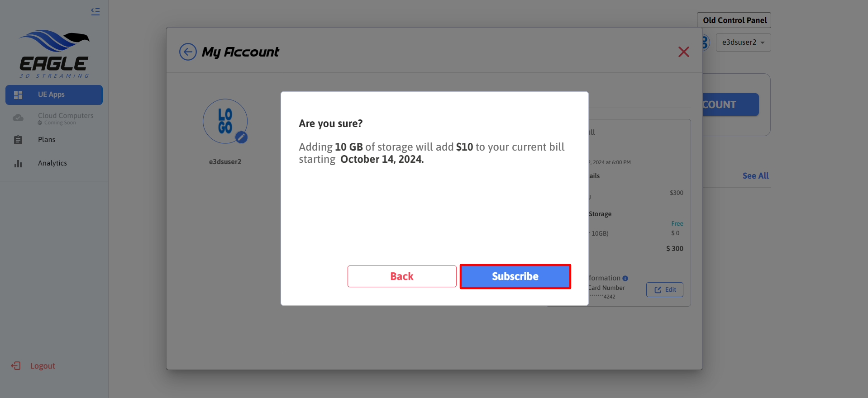Click the Cloud Computers cloud icon

[x=18, y=118]
